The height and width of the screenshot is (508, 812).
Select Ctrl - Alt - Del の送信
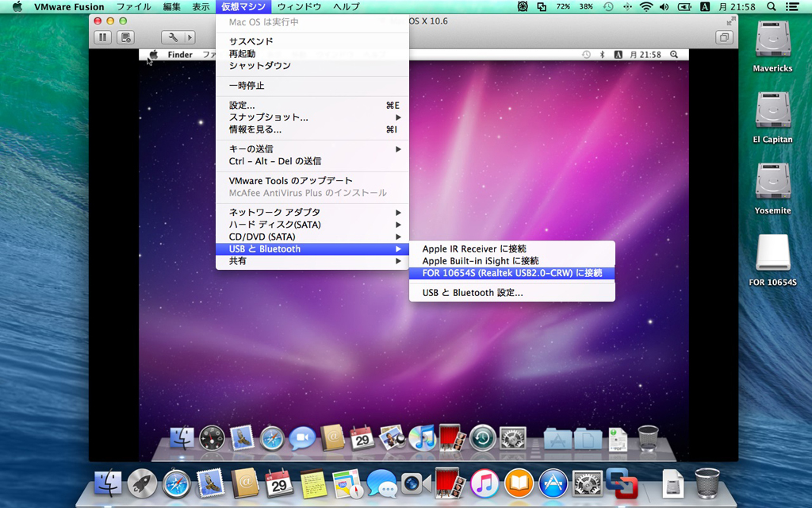click(312, 161)
